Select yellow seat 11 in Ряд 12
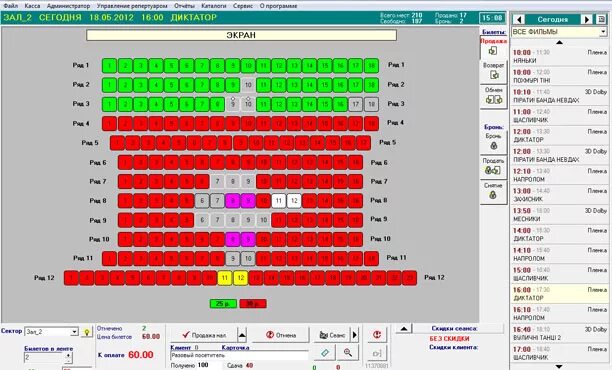 pyautogui.click(x=224, y=278)
